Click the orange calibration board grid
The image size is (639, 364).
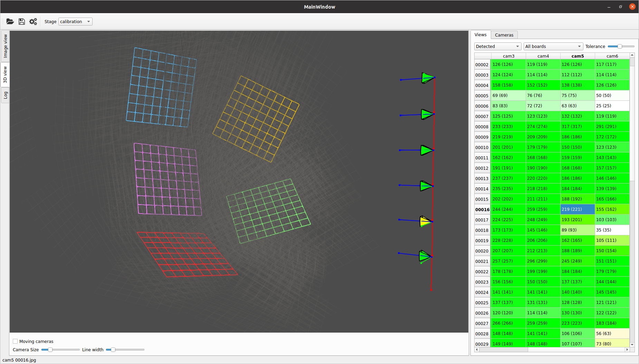pos(256,119)
